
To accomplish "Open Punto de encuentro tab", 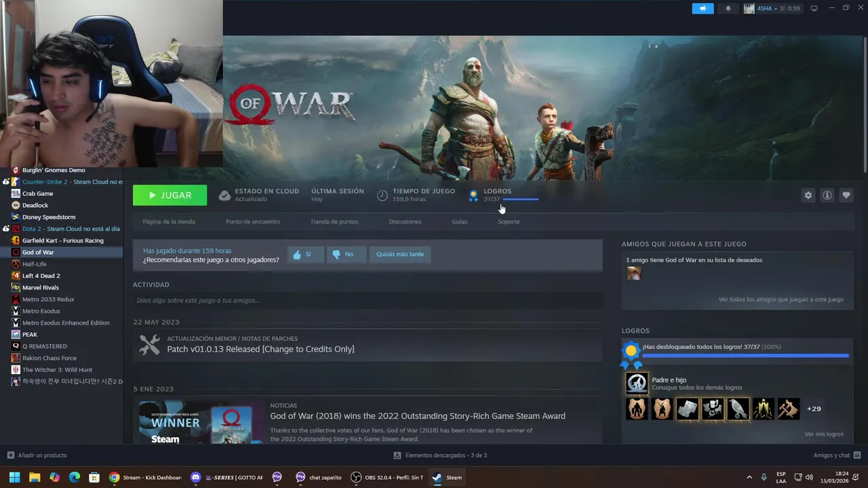I will point(252,222).
